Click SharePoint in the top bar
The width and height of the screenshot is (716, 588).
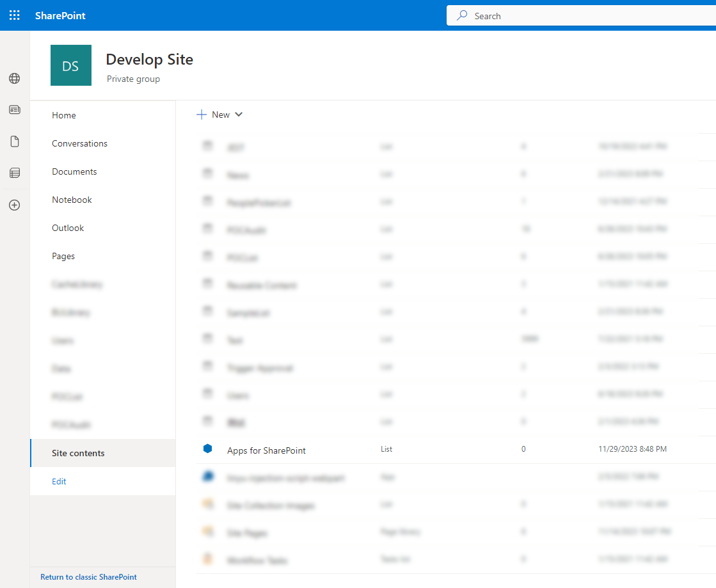click(60, 15)
